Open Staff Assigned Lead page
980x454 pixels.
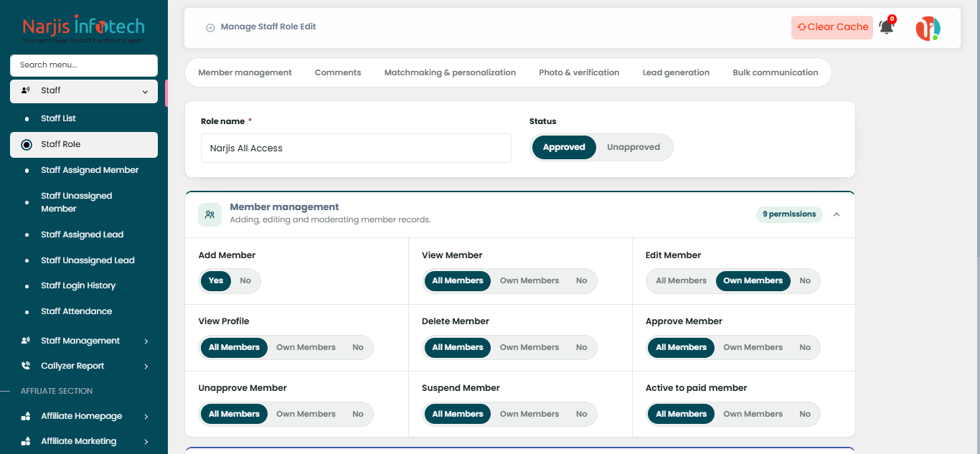coord(84,235)
